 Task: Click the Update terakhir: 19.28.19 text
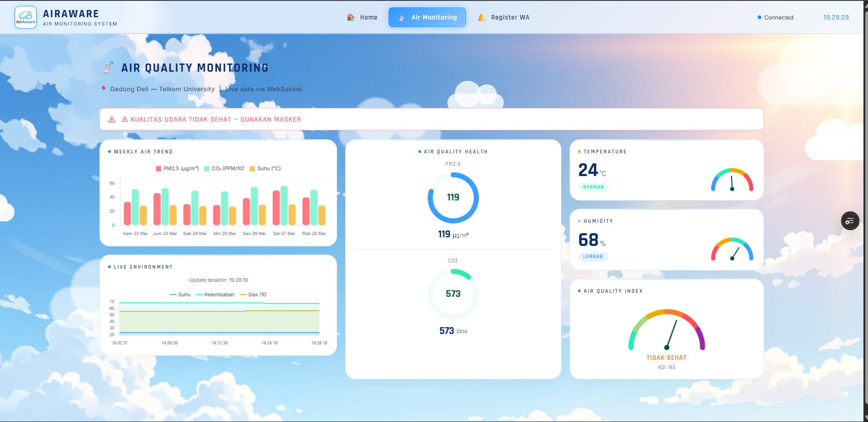click(x=218, y=280)
